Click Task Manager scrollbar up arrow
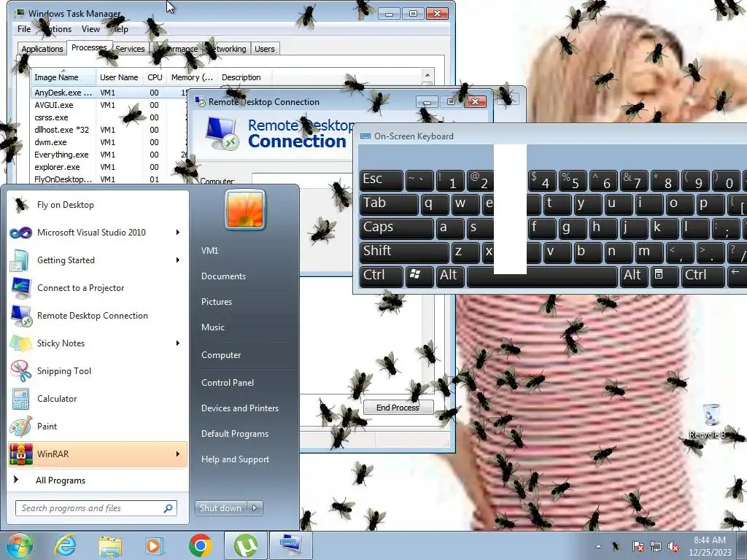 427,75
